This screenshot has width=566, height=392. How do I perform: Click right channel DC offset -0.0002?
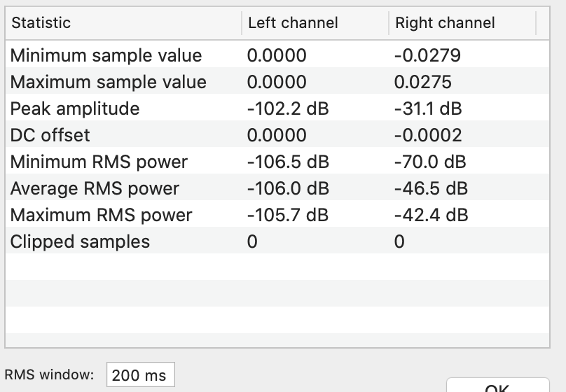coord(428,135)
